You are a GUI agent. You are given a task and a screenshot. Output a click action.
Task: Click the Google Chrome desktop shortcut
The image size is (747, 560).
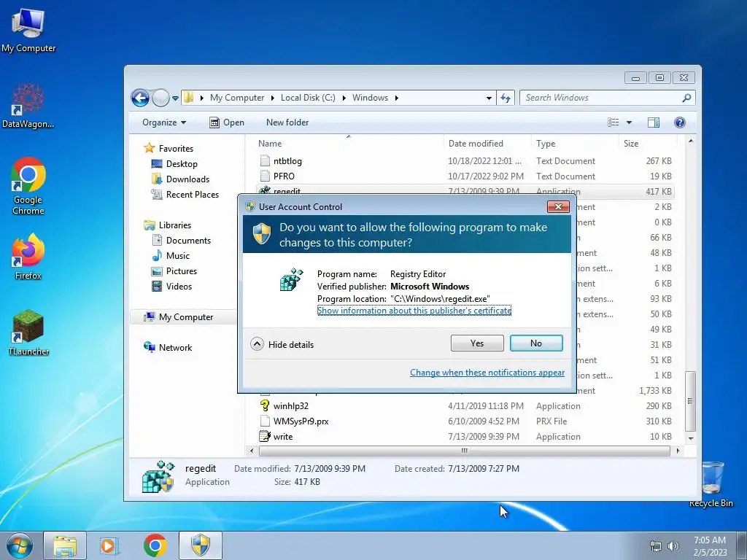pyautogui.click(x=28, y=186)
